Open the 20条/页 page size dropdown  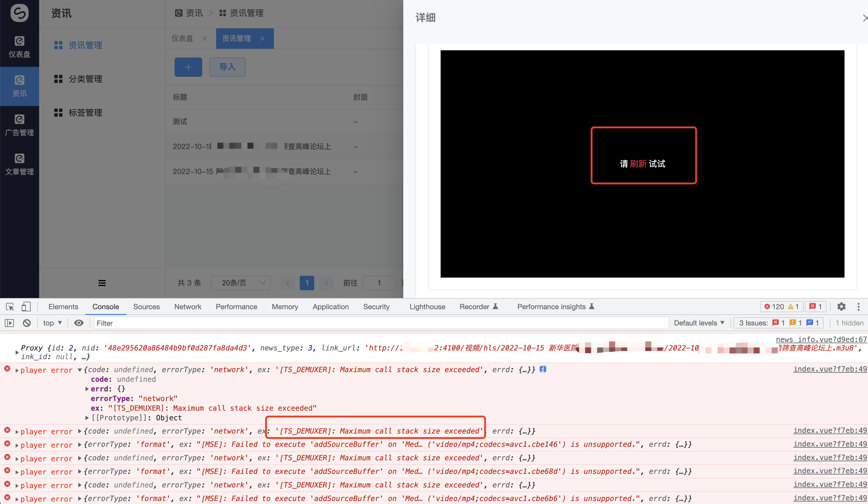pos(240,283)
